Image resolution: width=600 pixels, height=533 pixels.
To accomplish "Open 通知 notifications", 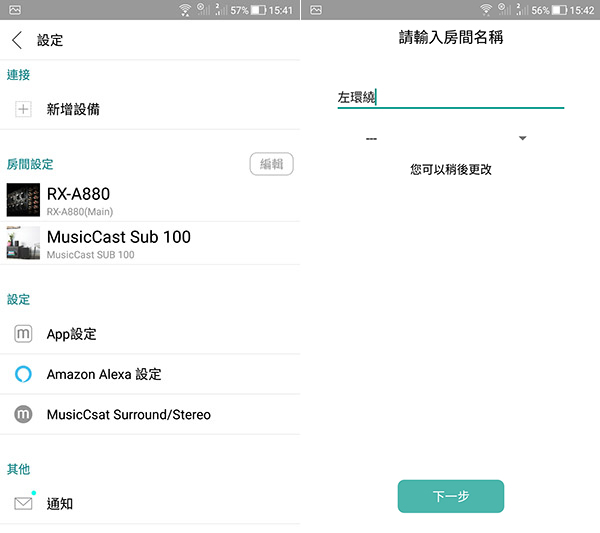I will (x=150, y=504).
